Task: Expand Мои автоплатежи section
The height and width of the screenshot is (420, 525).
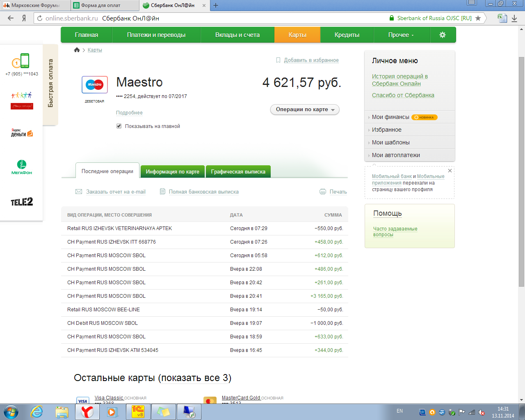Action: coord(396,155)
